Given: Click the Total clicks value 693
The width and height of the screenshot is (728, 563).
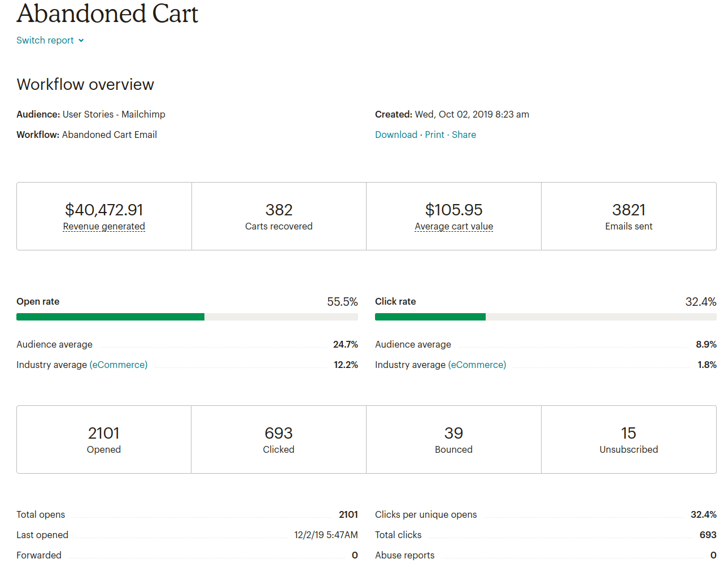Looking at the screenshot, I should 708,535.
